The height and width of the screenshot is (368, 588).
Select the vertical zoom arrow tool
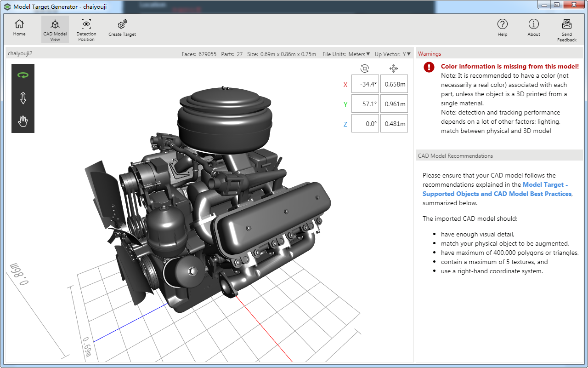[23, 98]
